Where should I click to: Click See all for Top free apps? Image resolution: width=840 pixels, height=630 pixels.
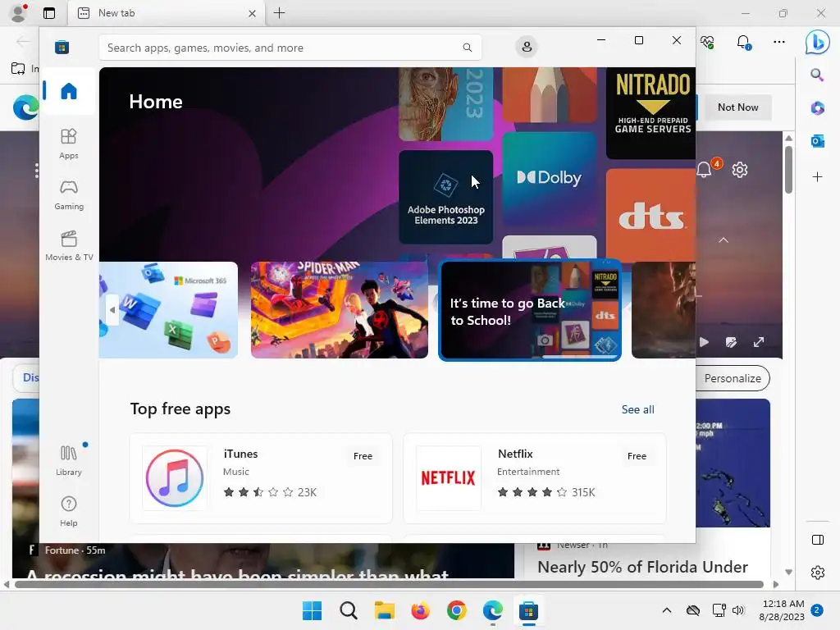point(637,409)
